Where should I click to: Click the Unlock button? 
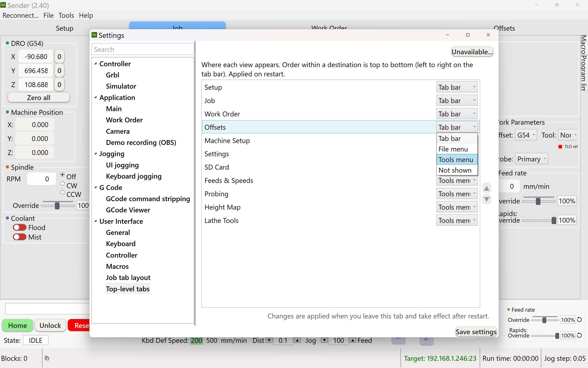[x=50, y=325]
